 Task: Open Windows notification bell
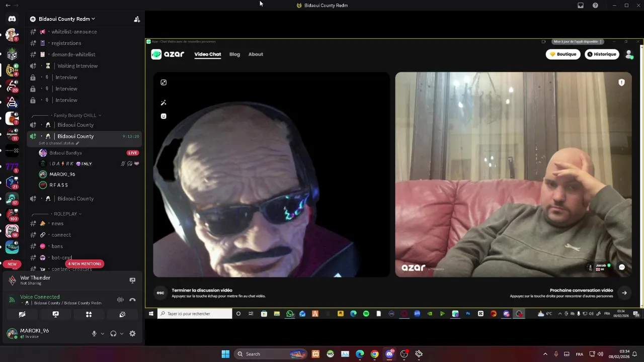634,354
